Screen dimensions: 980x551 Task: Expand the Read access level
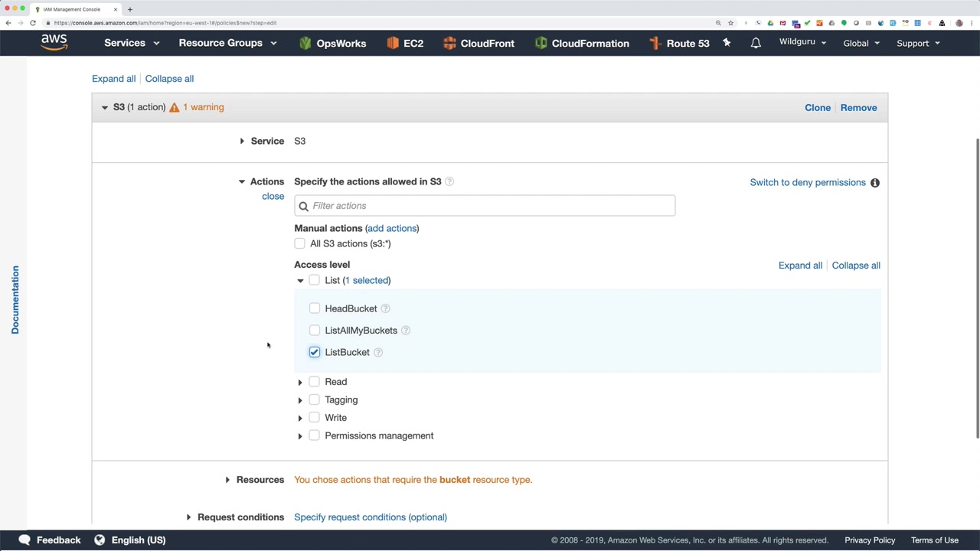coord(300,382)
